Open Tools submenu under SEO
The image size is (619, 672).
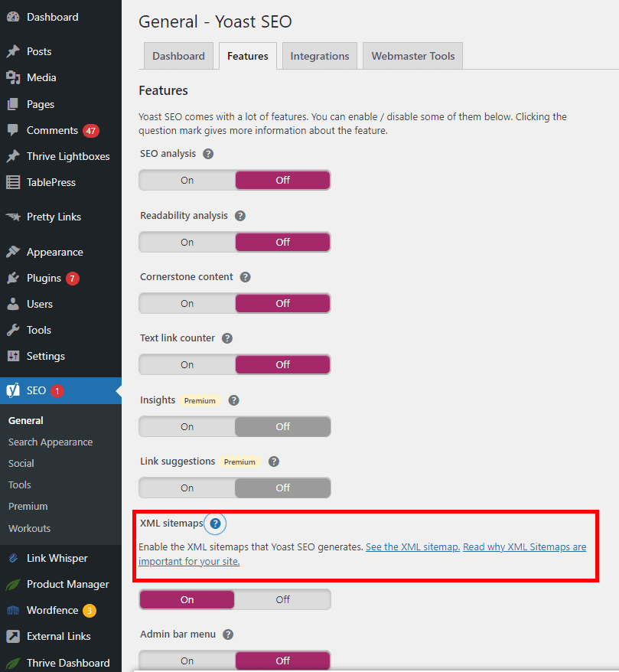[x=20, y=485]
